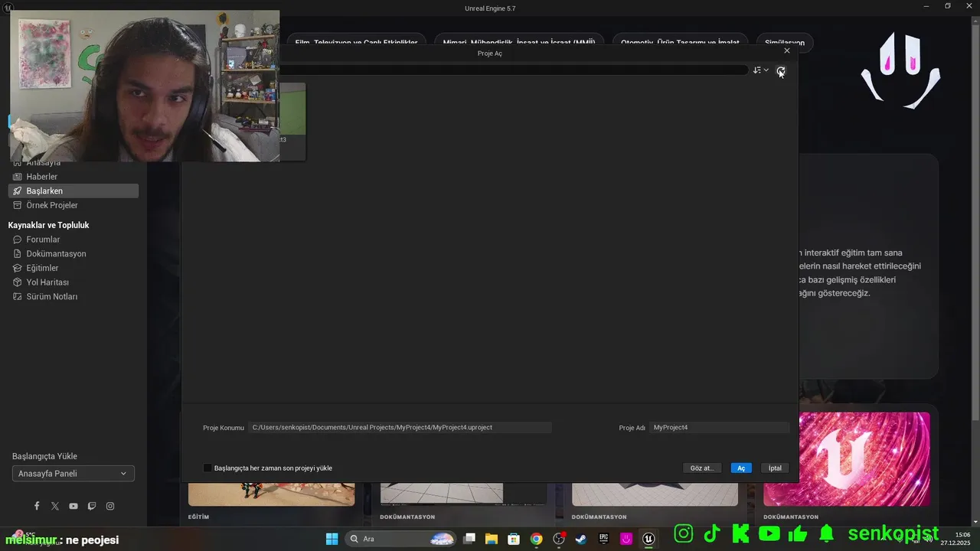Open the X (Twitter) icon in the sidebar footer
Screen dimensions: 980x551
55,506
